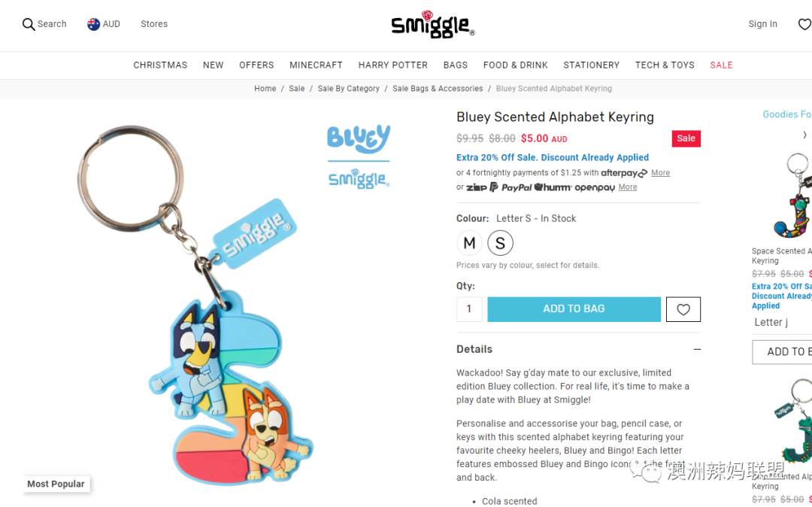Image resolution: width=812 pixels, height=507 pixels.
Task: Click the carousel next arrow under Goodies
Action: [804, 135]
